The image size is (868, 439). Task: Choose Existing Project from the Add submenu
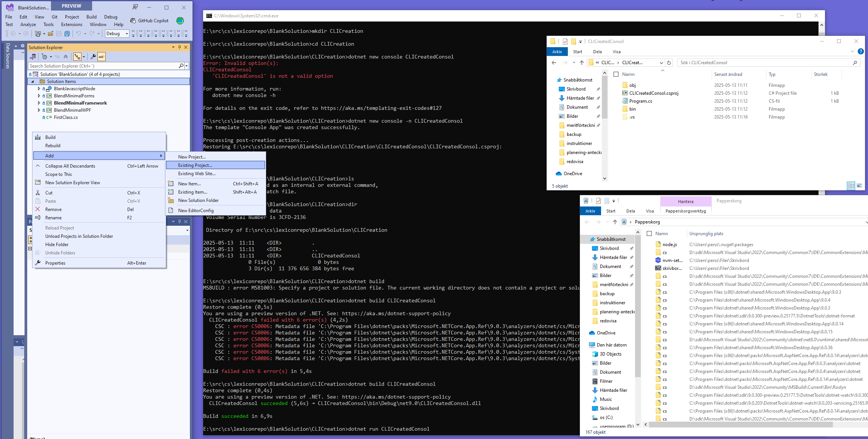click(x=196, y=165)
